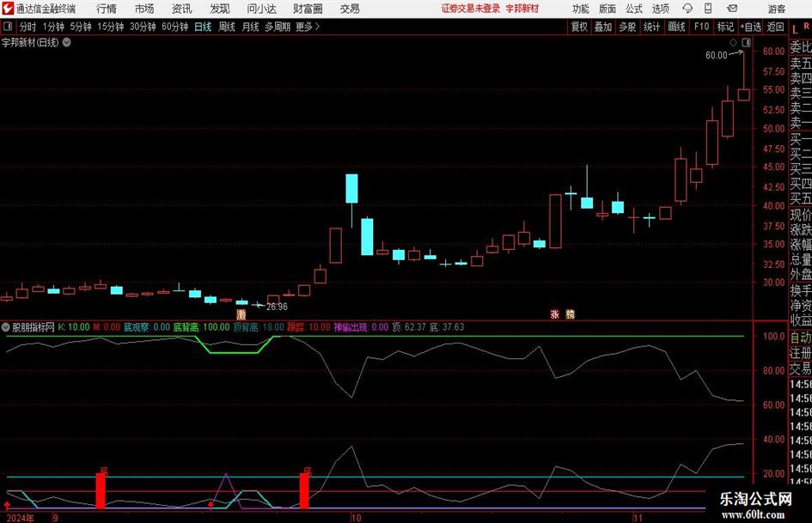Open the mail envelope icon
This screenshot has width=812, height=523.
[732, 9]
